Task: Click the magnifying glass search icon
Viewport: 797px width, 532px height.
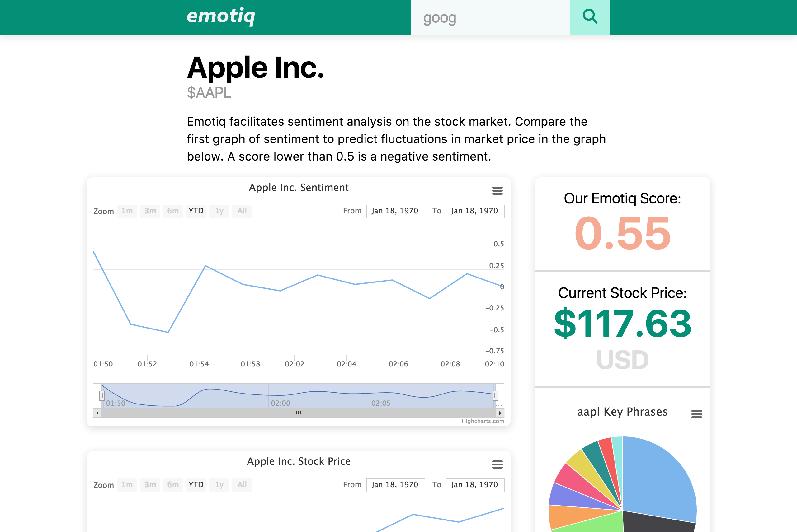Action: (x=590, y=17)
